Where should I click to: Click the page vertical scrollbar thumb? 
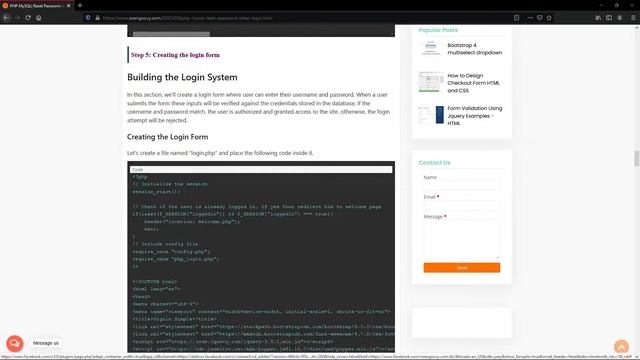tap(636, 158)
